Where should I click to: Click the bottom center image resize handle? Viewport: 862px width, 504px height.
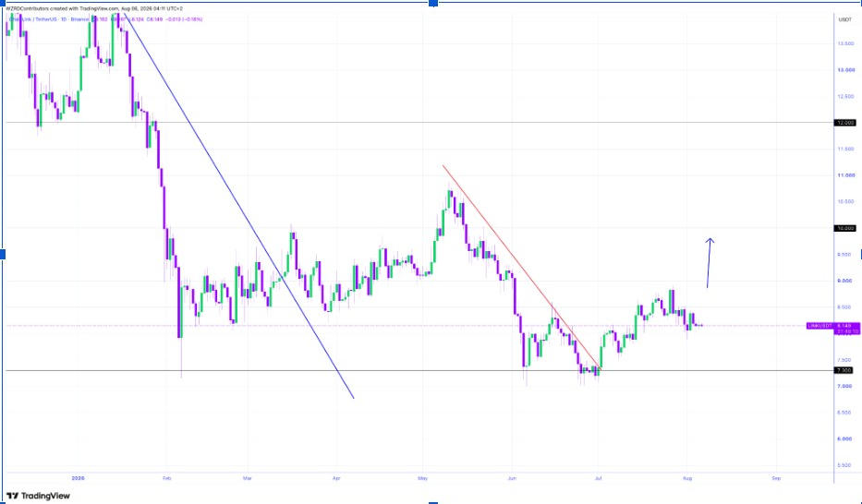(x=433, y=502)
